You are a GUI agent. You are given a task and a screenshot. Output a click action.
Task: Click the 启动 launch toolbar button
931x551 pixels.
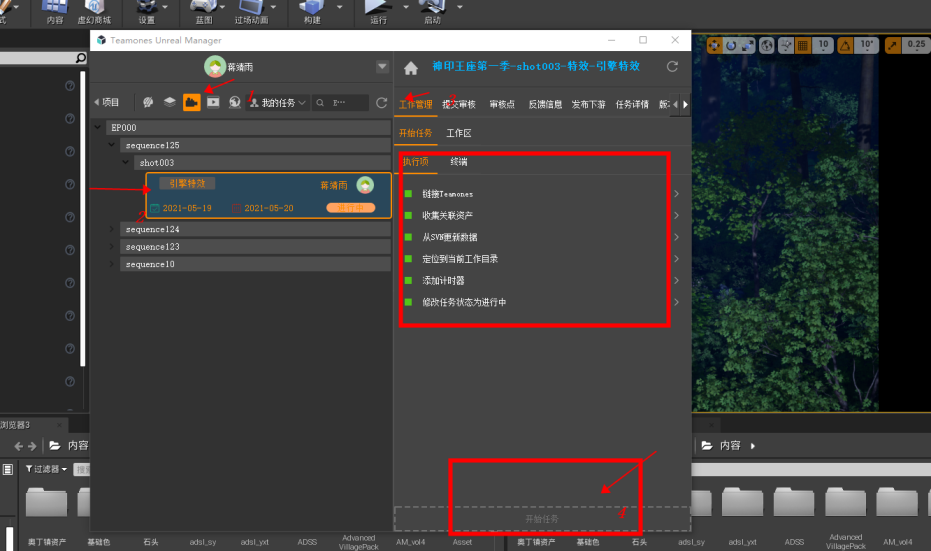432,12
